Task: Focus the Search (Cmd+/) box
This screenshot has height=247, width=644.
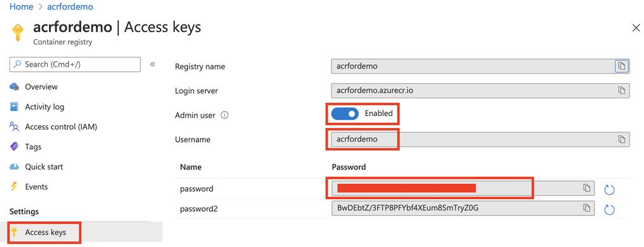Action: pyautogui.click(x=75, y=64)
